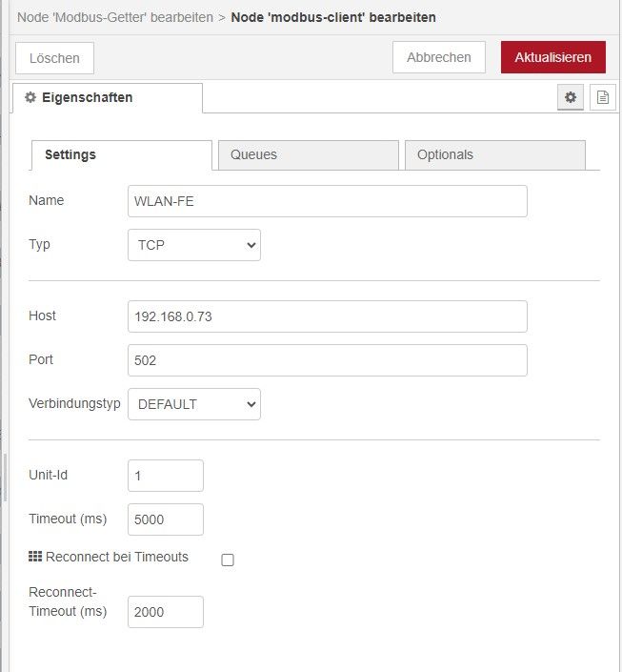
Task: Click the red Aktualisieren button
Action: click(553, 57)
